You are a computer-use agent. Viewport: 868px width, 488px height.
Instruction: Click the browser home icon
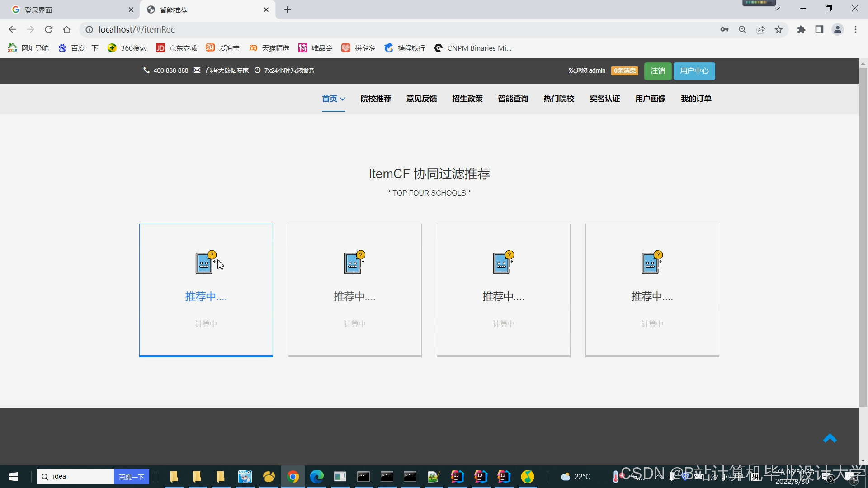click(x=67, y=30)
